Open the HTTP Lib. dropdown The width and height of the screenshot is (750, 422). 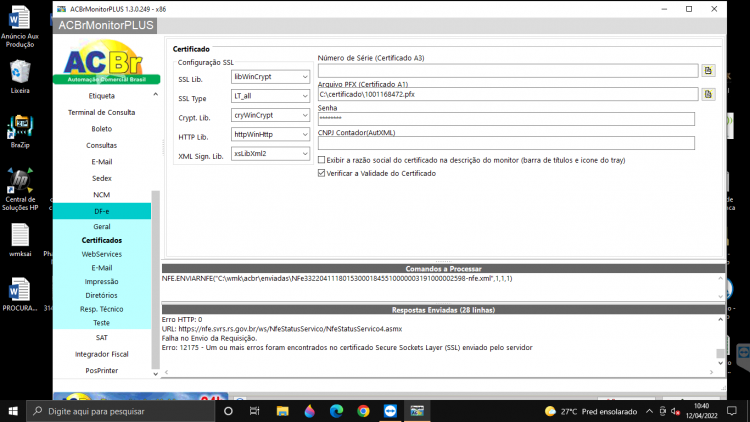(x=270, y=134)
